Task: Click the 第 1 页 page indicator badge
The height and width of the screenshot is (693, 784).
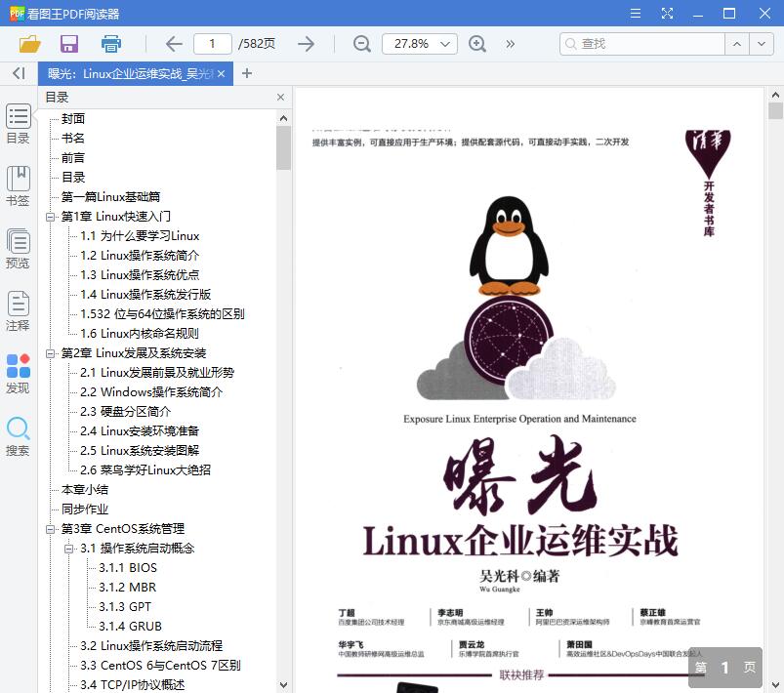Action: coord(725,668)
